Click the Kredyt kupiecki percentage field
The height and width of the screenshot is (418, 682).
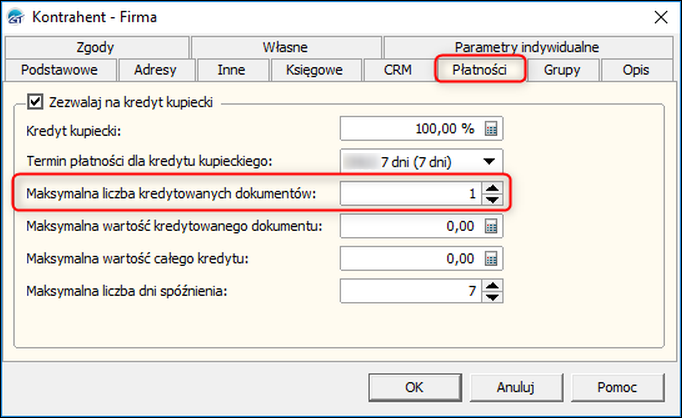(421, 129)
